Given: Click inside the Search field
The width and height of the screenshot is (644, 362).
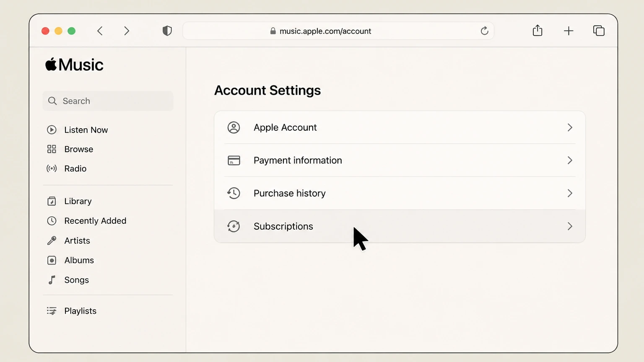Looking at the screenshot, I should [x=108, y=101].
